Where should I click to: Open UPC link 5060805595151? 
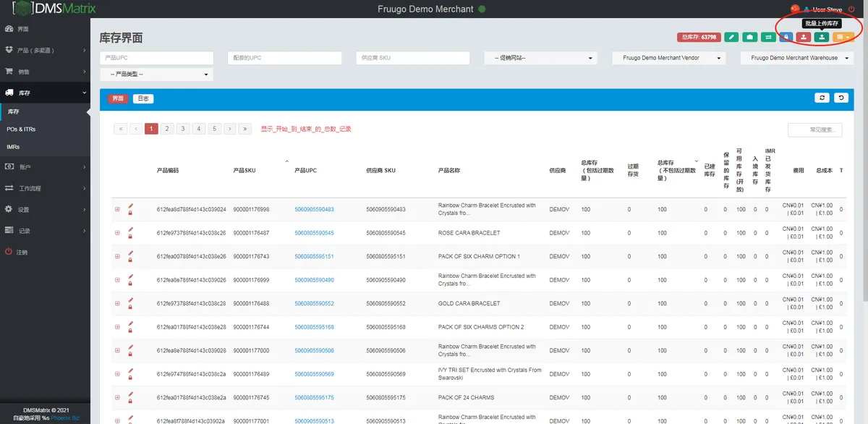[314, 257]
